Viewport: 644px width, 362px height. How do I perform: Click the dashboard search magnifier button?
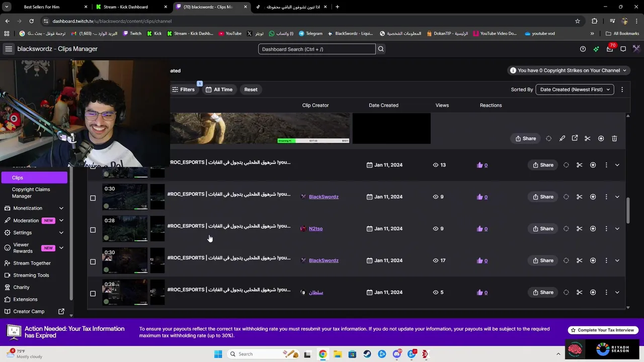(x=381, y=49)
